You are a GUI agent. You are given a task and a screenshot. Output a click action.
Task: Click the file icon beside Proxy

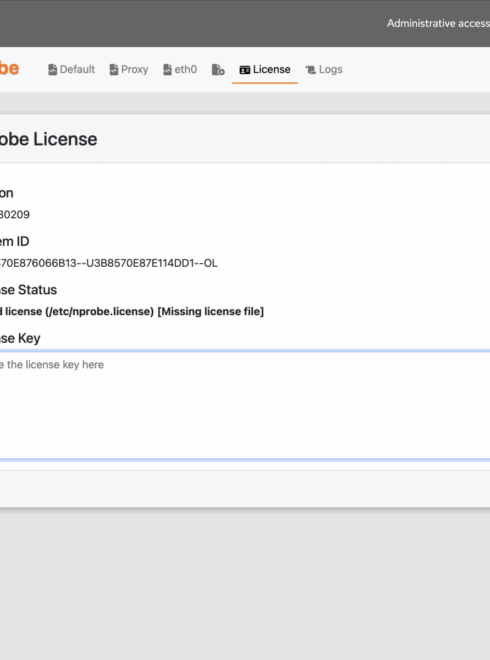click(114, 69)
